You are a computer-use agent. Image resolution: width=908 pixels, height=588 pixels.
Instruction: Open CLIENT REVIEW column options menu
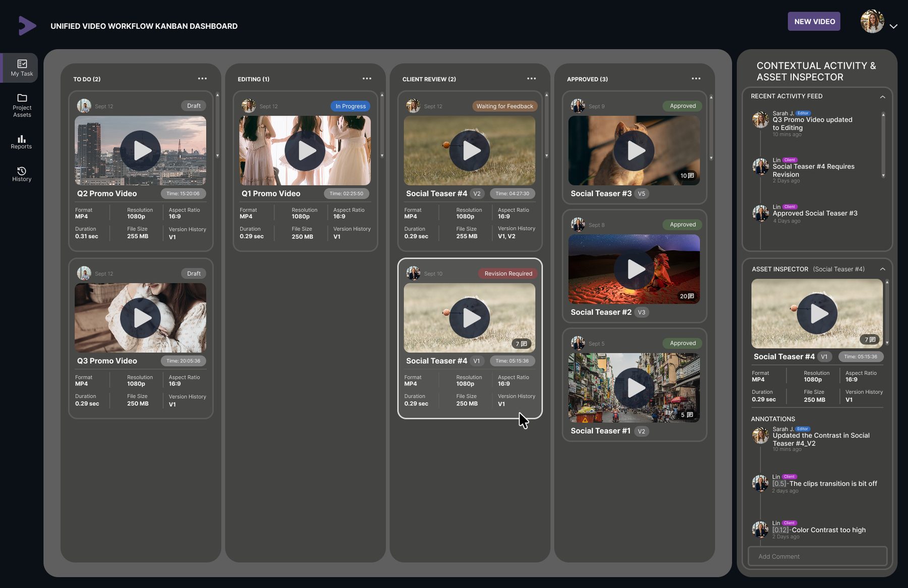(x=531, y=79)
